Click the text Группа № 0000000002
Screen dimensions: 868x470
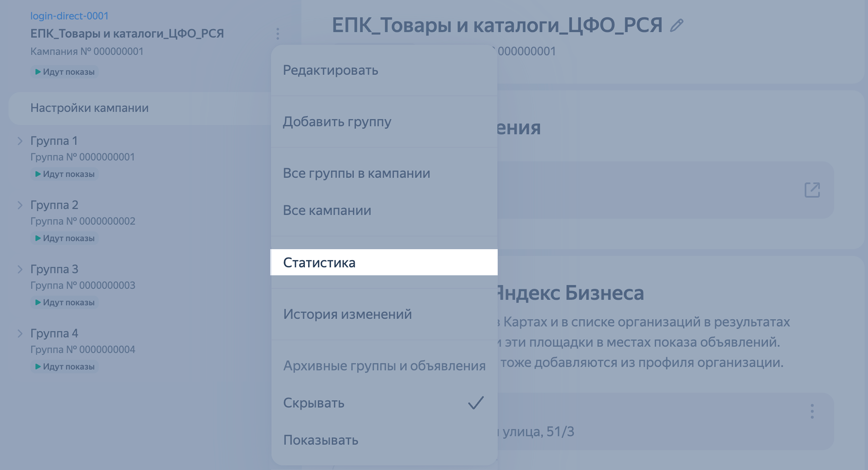(83, 221)
